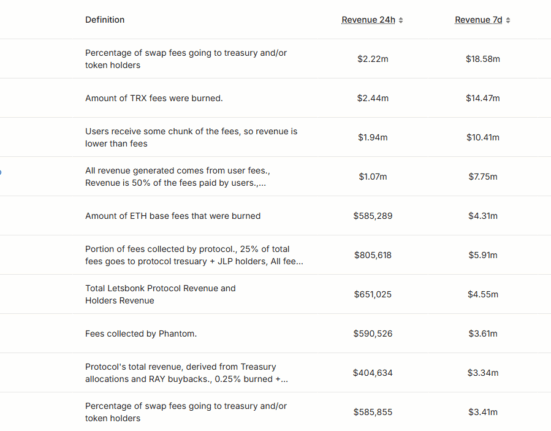Select the ETH base fees burned row
Viewport: 551px width, 431px height.
276,216
